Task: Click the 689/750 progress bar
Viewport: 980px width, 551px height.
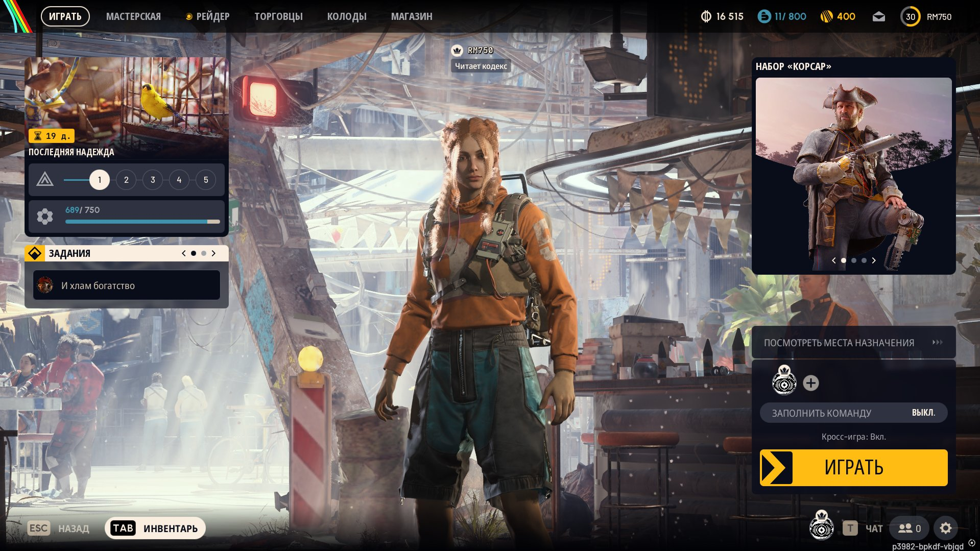Action: pos(142,222)
